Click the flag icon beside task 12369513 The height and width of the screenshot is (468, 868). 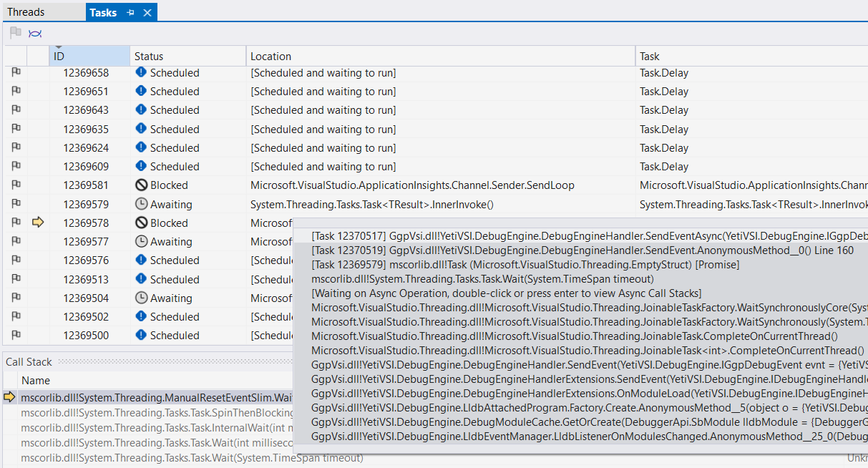pos(16,279)
